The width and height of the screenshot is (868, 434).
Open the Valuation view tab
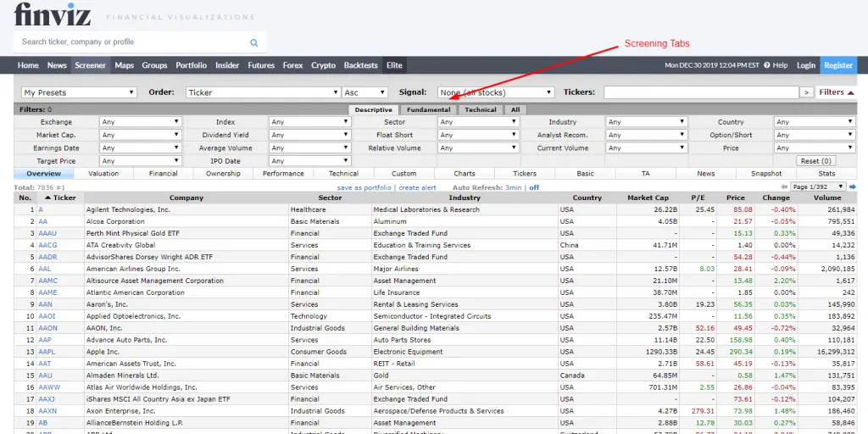(103, 174)
